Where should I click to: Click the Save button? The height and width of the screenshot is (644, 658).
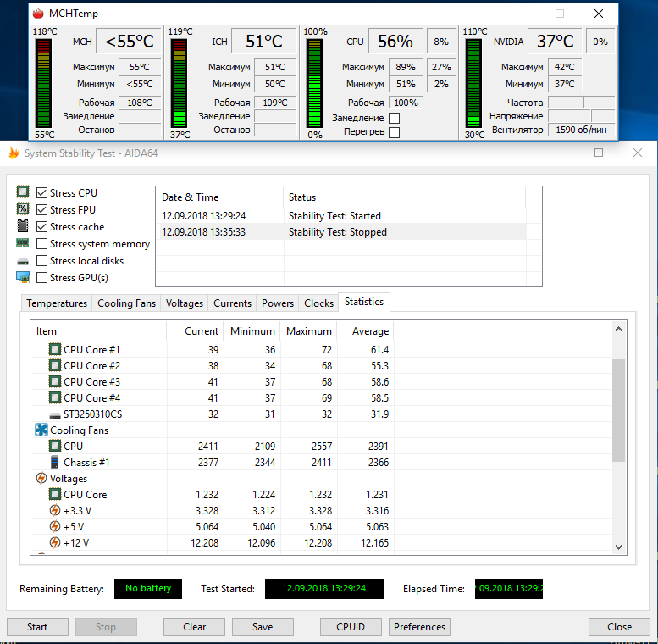[263, 627]
